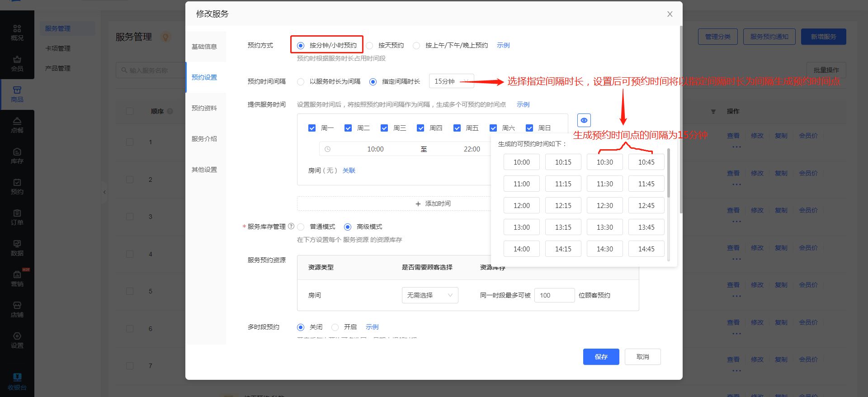The image size is (868, 397).
Task: Open the 库存 inventory sidebar icon
Action: [x=17, y=156]
